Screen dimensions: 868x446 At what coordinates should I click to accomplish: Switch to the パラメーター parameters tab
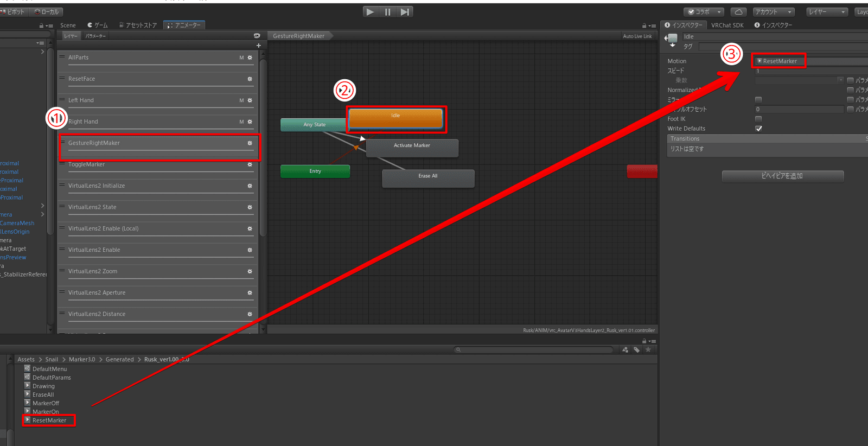point(95,36)
